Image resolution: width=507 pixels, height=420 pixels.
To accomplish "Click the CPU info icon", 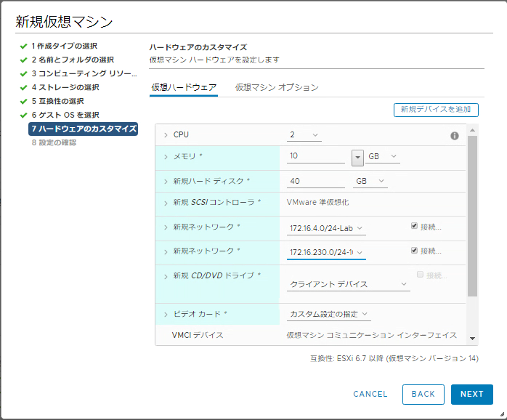I will [x=454, y=136].
